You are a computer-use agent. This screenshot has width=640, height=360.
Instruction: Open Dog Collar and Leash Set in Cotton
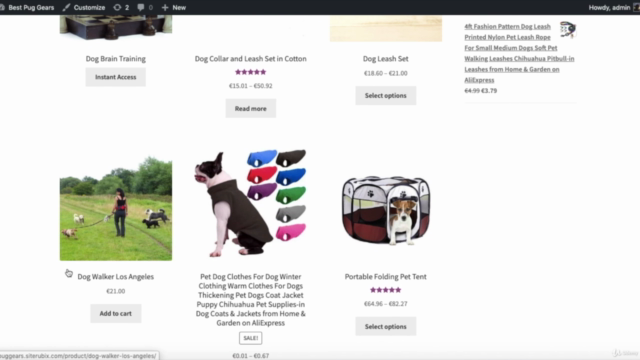(x=251, y=59)
